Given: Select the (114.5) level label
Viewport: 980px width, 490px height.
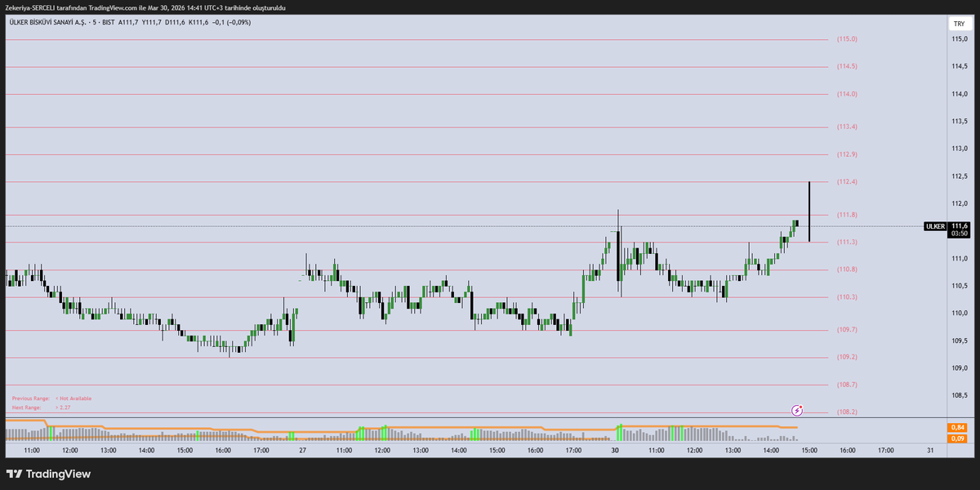Looking at the screenshot, I should [x=847, y=66].
